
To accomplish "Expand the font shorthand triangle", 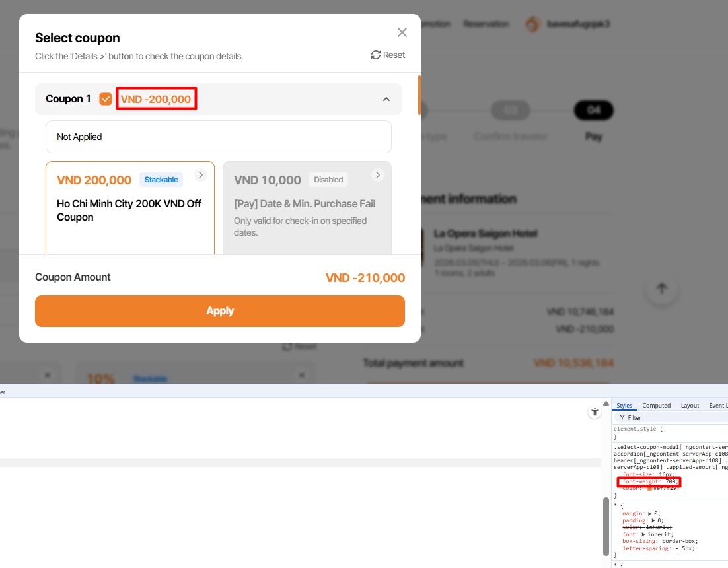I will point(643,534).
